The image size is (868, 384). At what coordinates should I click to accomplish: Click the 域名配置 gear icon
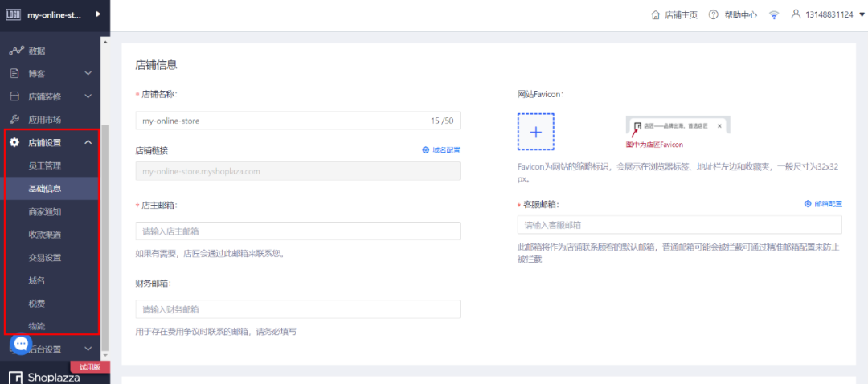426,150
